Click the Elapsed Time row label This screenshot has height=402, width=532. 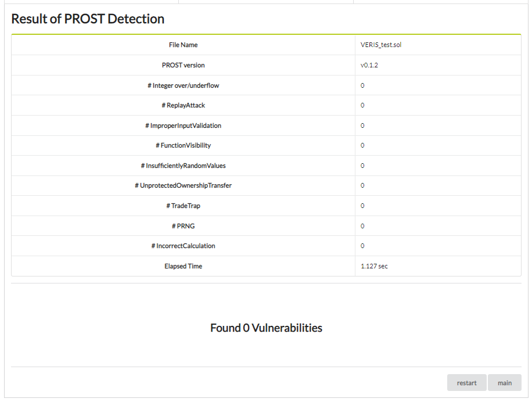tap(183, 266)
